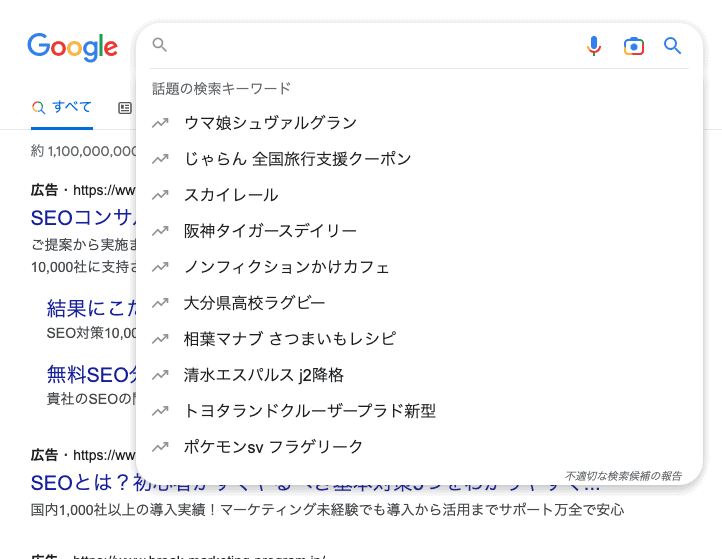Click the 国内1,000社以上の導入実績 description text
722x559 pixels.
327,510
